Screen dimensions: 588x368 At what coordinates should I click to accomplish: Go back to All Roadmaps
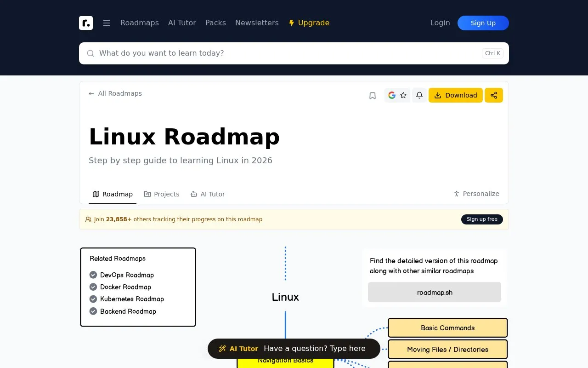115,93
